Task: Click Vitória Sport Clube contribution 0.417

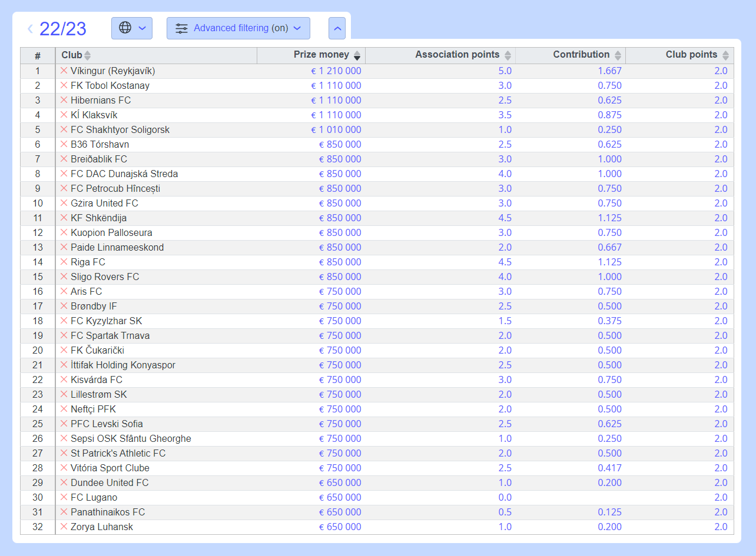Action: (609, 468)
